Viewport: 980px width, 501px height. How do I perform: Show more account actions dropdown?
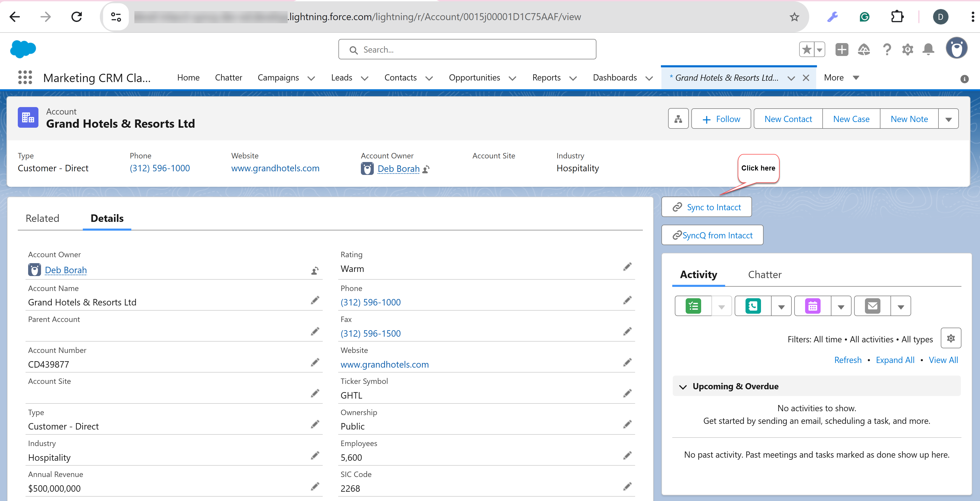(949, 119)
